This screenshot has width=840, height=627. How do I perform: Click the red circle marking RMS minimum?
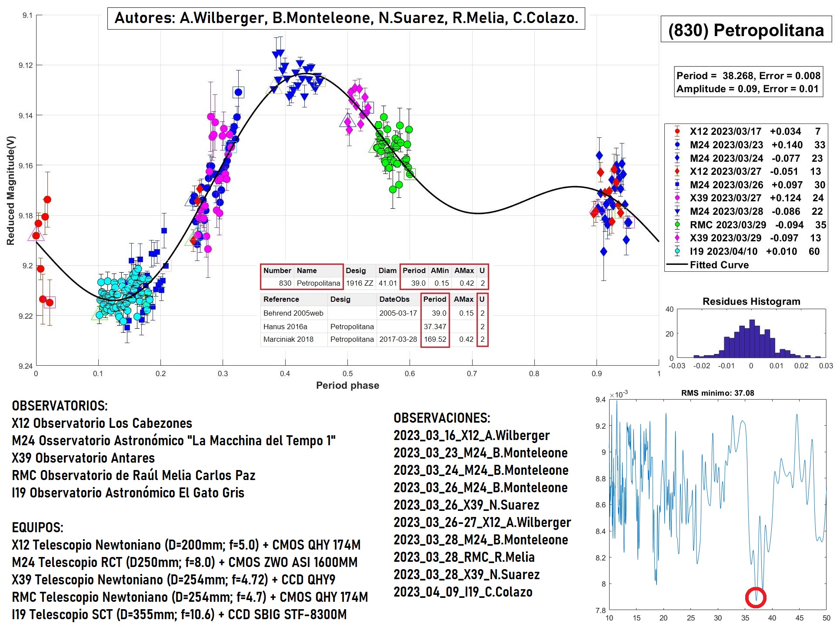[x=756, y=597]
